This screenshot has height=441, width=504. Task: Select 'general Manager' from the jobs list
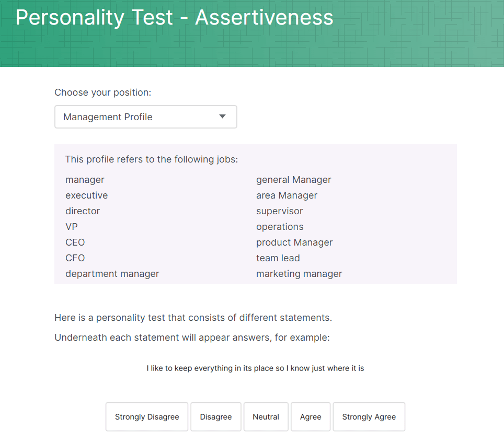[293, 179]
